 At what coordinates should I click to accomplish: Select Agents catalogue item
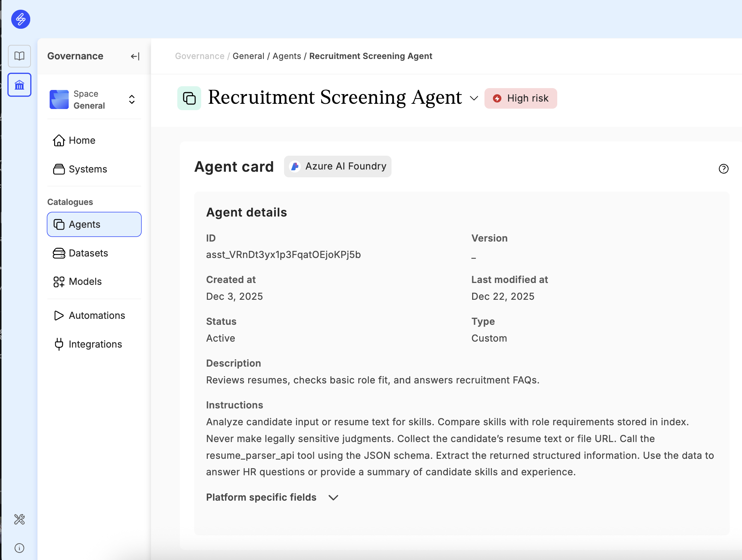click(x=94, y=224)
